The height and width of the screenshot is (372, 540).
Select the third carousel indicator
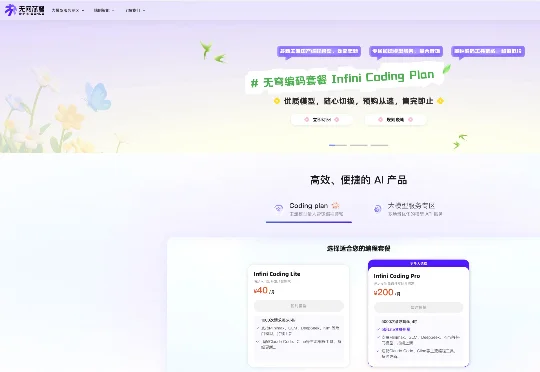click(x=379, y=145)
